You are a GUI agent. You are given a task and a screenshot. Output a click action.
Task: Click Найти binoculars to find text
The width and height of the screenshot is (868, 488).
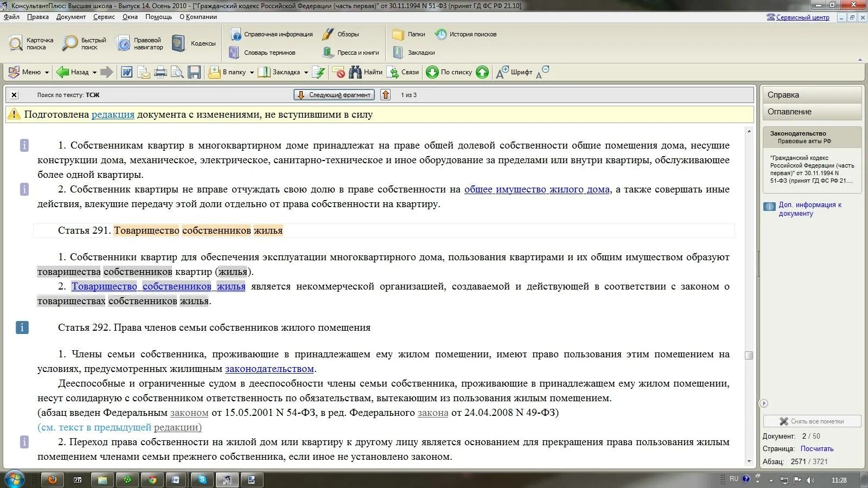[366, 72]
